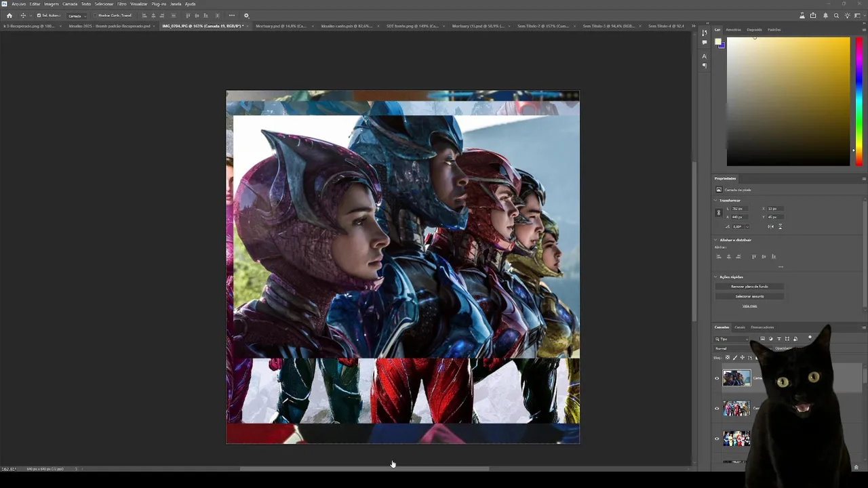Click flip horizontal icon in Transformar
Viewport: 868px width, 488px height.
point(771,226)
